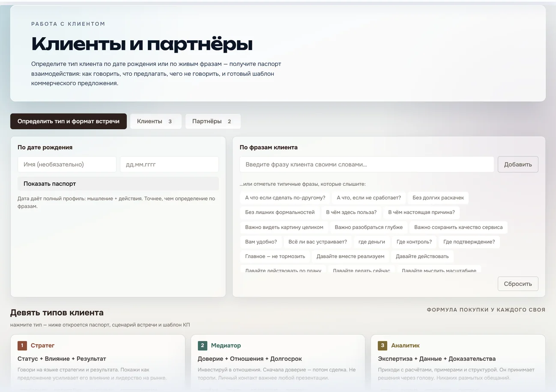Focus the «Имя (необязательно)» name field
This screenshot has width=556, height=392.
point(67,164)
